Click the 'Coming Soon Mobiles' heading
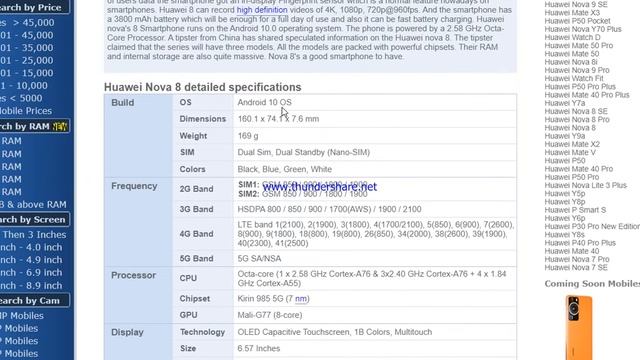The width and height of the screenshot is (640, 360). click(592, 284)
